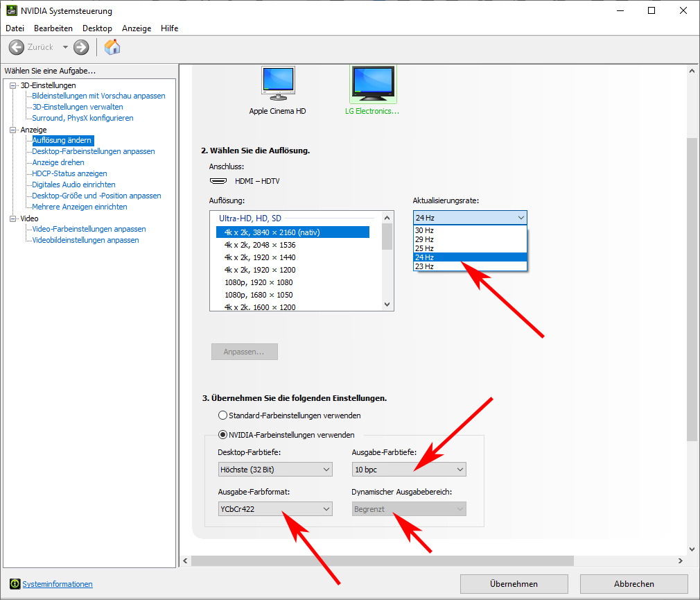Screen dimensions: 700x600
Task: Choose 25 Hz refresh rate
Action: [x=470, y=248]
